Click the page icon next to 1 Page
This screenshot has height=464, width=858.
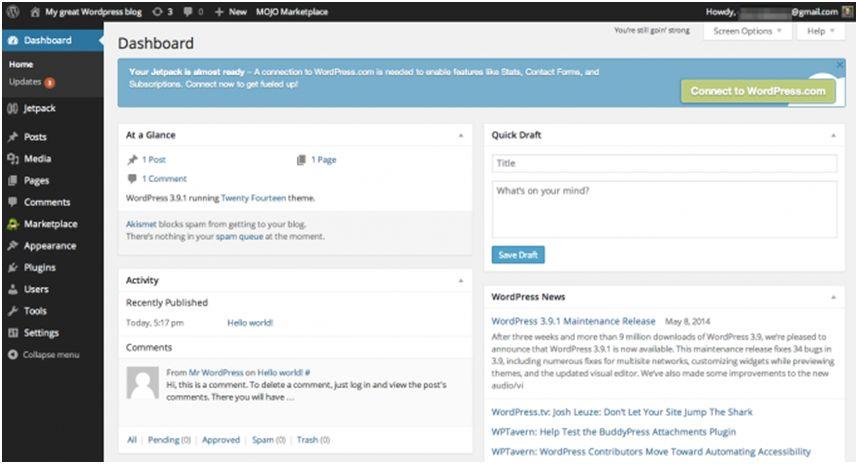point(301,160)
